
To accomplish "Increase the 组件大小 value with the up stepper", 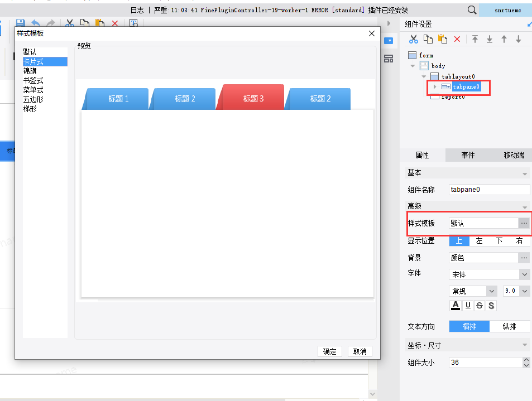I will 526,360.
